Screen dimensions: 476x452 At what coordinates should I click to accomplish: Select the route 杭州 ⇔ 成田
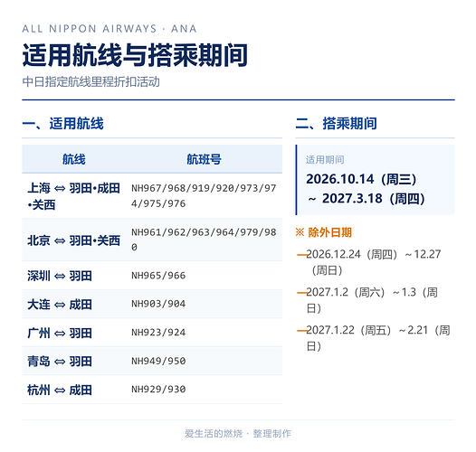(60, 390)
